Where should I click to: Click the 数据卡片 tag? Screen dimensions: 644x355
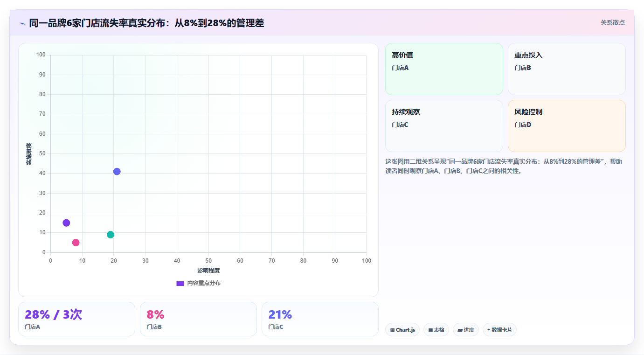(499, 330)
